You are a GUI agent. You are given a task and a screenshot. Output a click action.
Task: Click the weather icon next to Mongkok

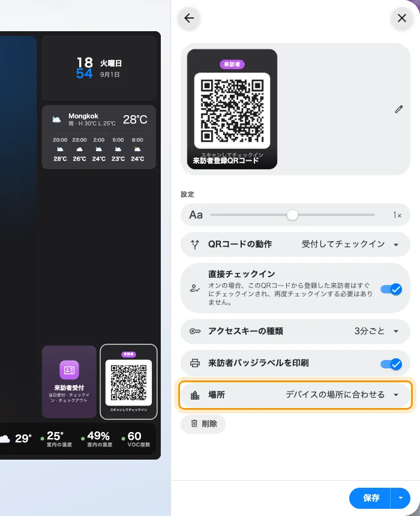(56, 119)
